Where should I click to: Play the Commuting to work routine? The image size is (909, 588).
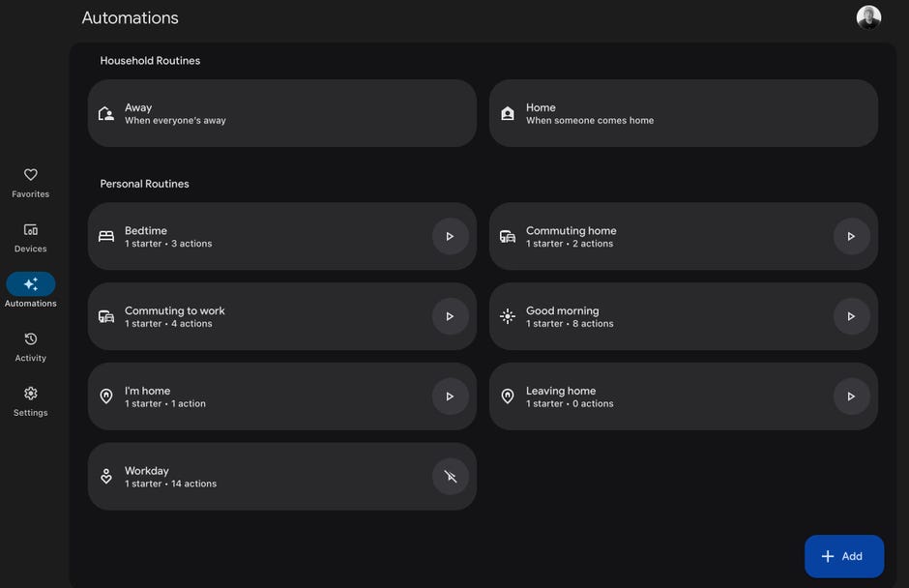(x=450, y=316)
